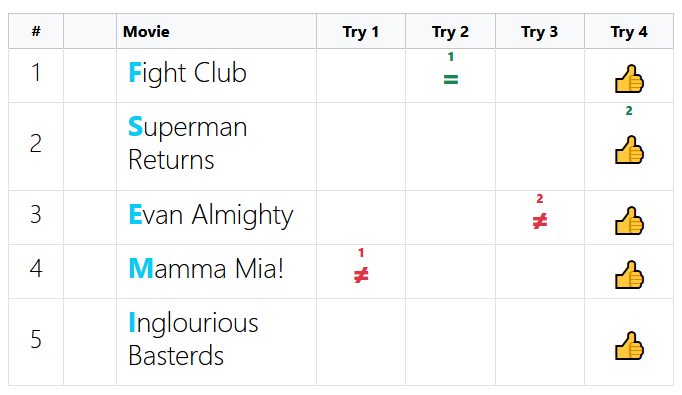Click the thumbs-up icon for Mamma Mia!
This screenshot has width=682, height=395.
(x=629, y=274)
